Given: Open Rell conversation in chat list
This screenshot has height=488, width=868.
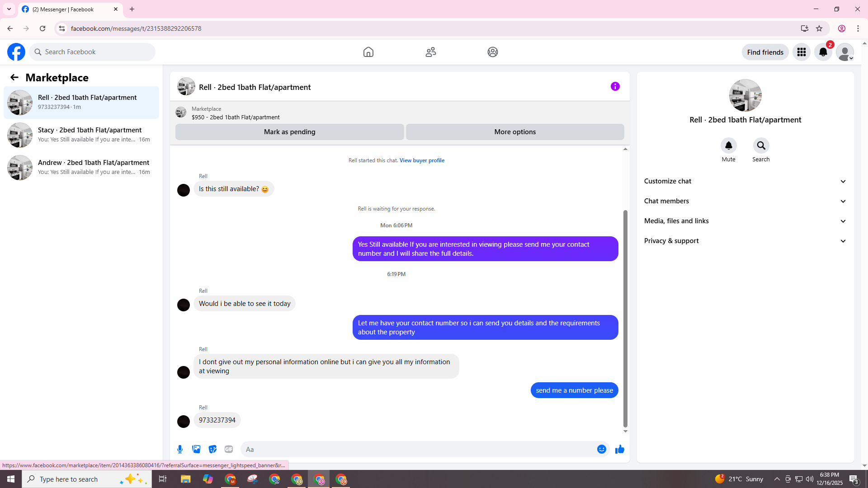Looking at the screenshot, I should (81, 103).
